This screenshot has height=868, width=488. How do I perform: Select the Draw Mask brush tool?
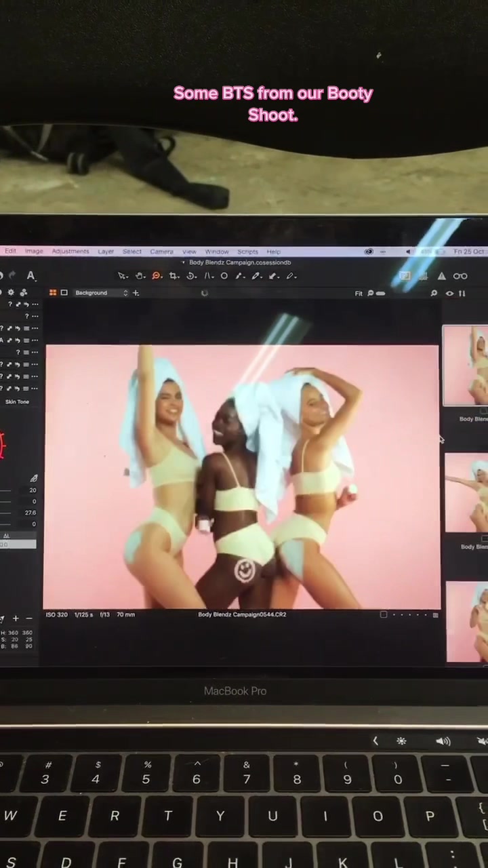point(257,276)
